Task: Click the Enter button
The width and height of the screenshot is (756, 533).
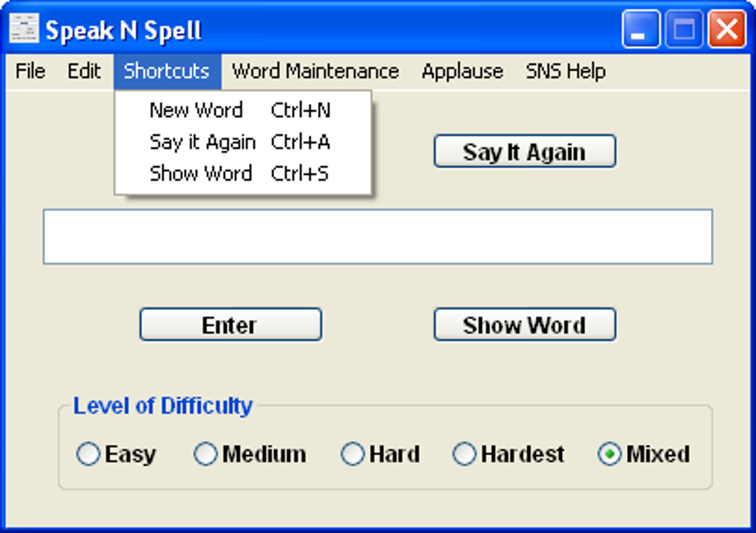Action: tap(231, 325)
